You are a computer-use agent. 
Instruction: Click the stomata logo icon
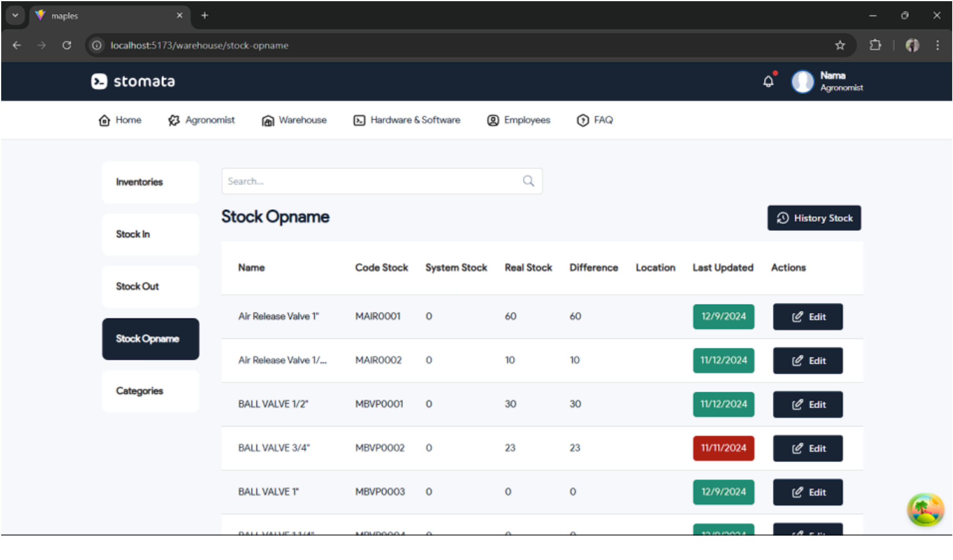tap(99, 81)
